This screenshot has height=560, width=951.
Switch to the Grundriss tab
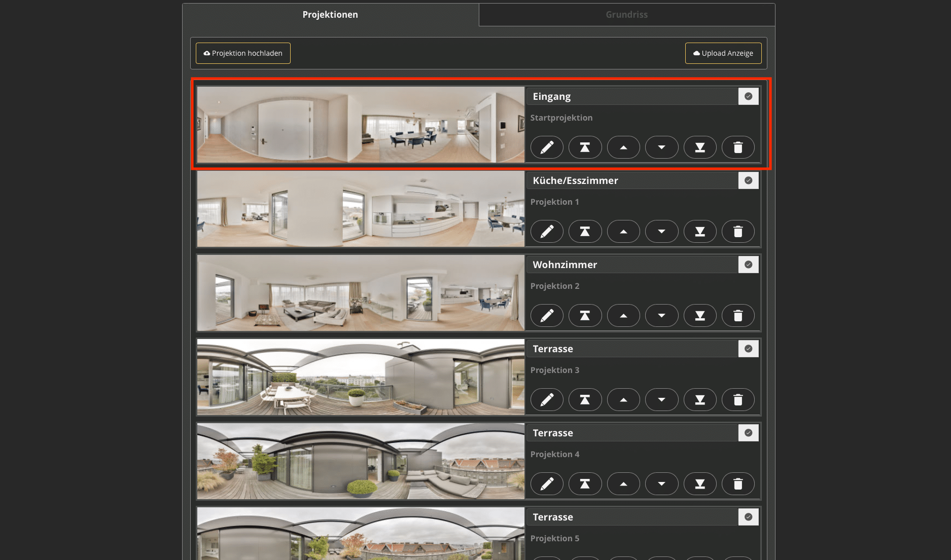626,15
